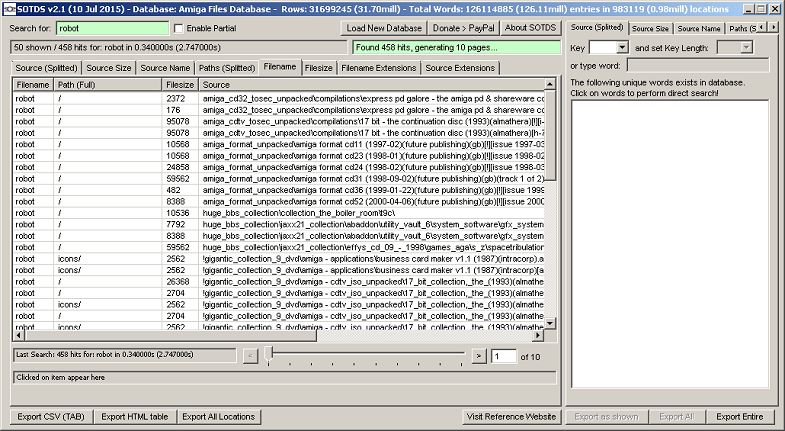Click the Search for input field
Image resolution: width=785 pixels, height=431 pixels.
[110, 28]
